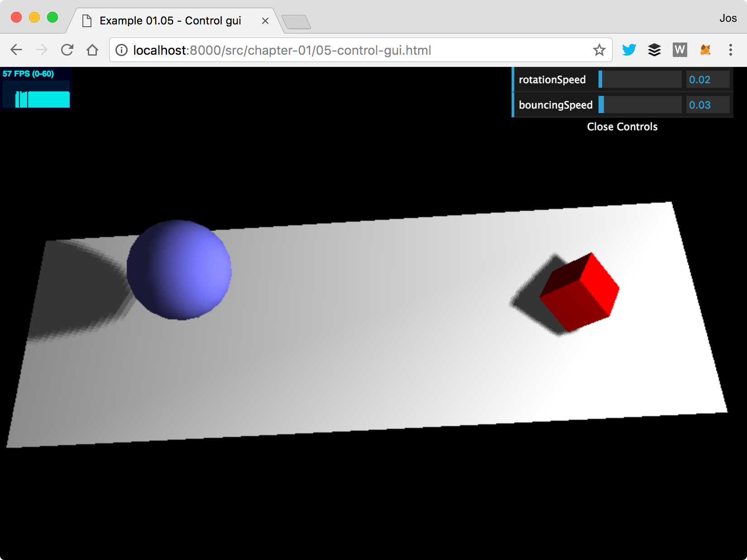Screen dimensions: 747x560
Task: Click the rotationSpeed value field 0.02
Action: [x=707, y=80]
